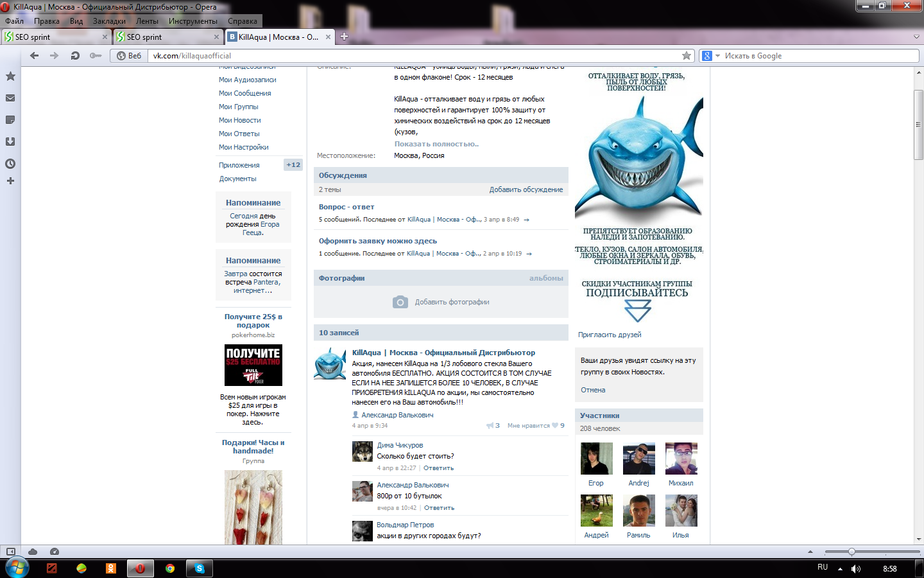Toggle Opera Turbo speedometer icon
Image resolution: width=924 pixels, height=578 pixels.
[x=55, y=552]
